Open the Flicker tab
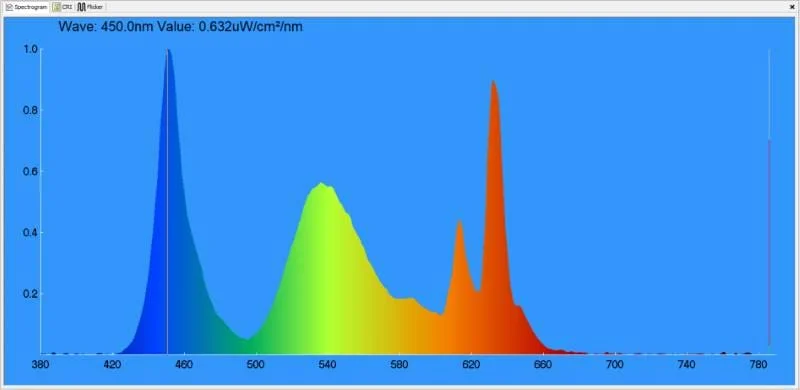Image resolution: width=800 pixels, height=390 pixels. pyautogui.click(x=90, y=7)
